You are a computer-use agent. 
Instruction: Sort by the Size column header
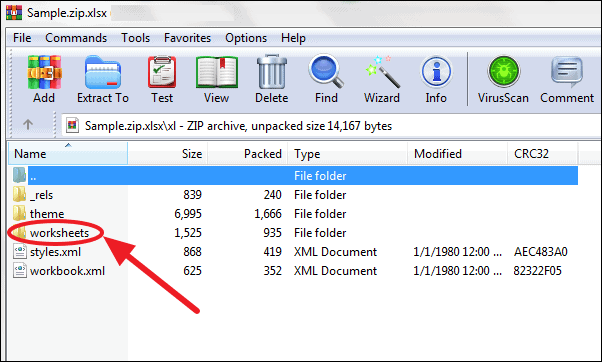click(x=168, y=154)
